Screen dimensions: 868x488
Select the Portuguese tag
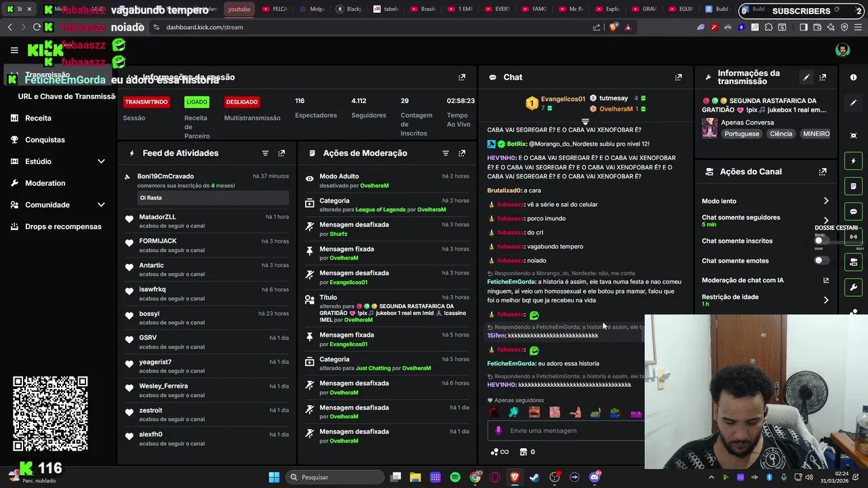pyautogui.click(x=741, y=134)
